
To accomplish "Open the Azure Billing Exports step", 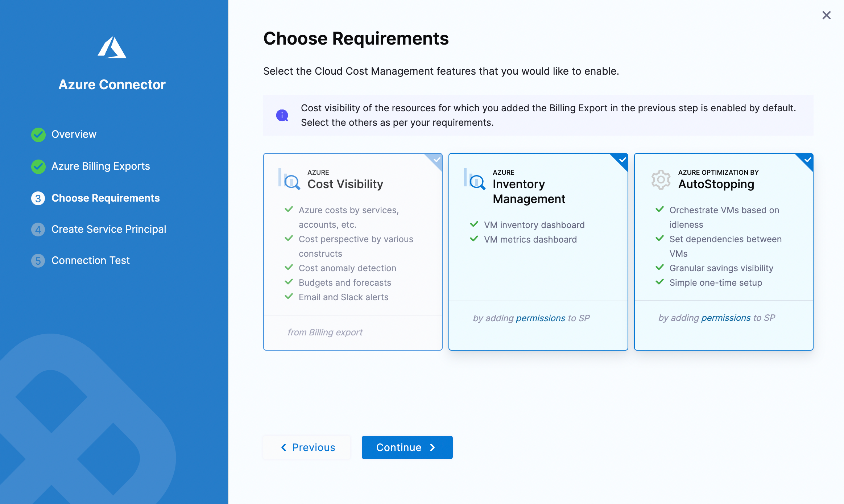I will click(101, 166).
